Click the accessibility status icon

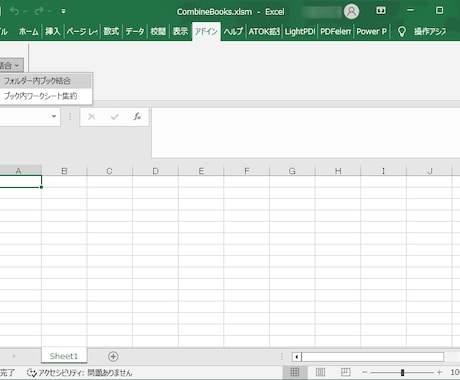tap(32, 372)
